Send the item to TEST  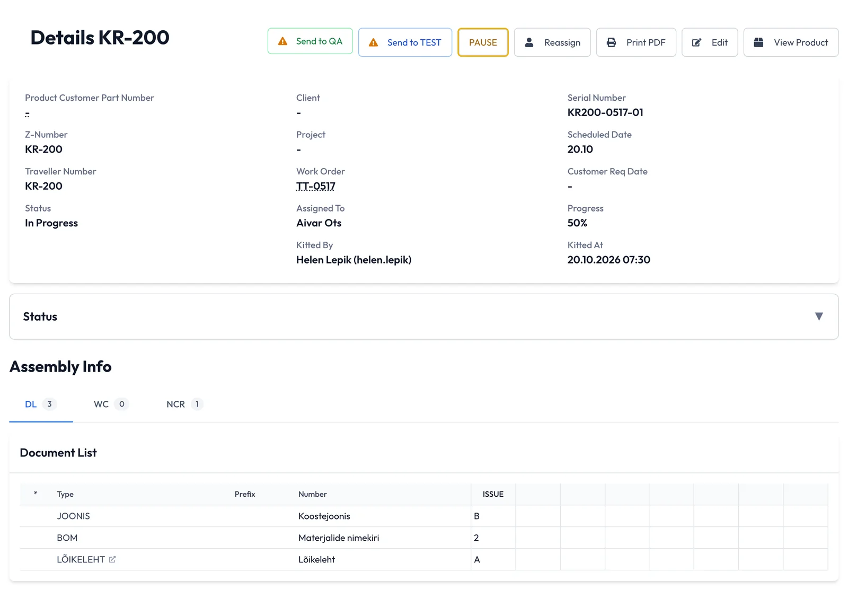coord(405,42)
